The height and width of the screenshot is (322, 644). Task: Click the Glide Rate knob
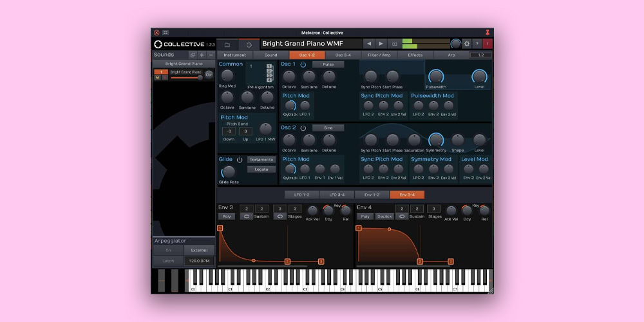coord(229,172)
